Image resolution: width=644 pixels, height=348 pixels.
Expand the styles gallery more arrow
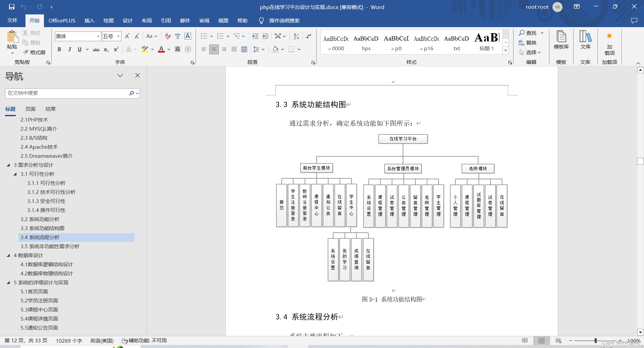pyautogui.click(x=506, y=51)
